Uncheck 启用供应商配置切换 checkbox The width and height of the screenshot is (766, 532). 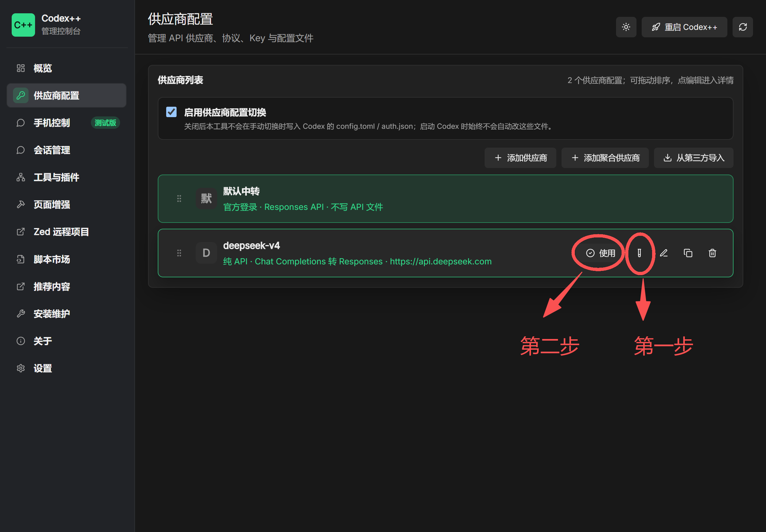171,112
